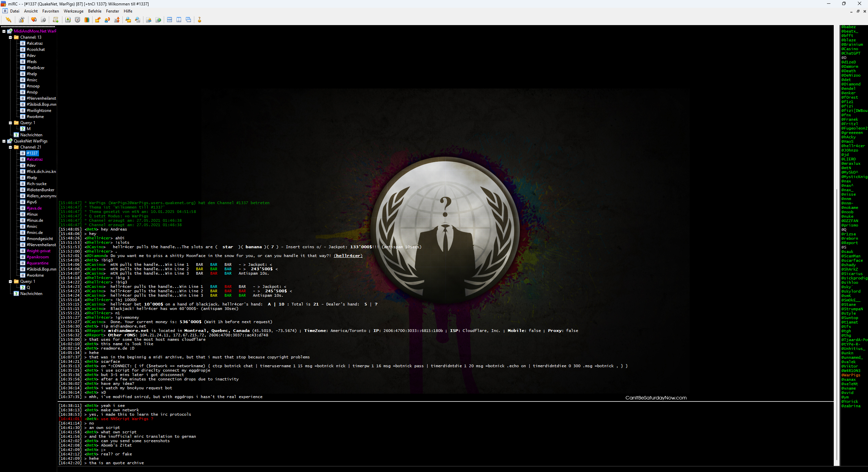Collapse the QuakeNet Query: 1 folder
Image resolution: width=868 pixels, height=472 pixels.
tap(10, 281)
